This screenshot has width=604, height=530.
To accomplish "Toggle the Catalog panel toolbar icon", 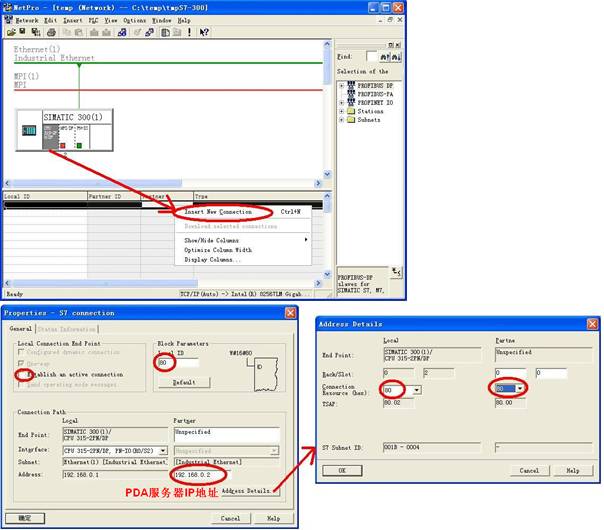I will 165,32.
